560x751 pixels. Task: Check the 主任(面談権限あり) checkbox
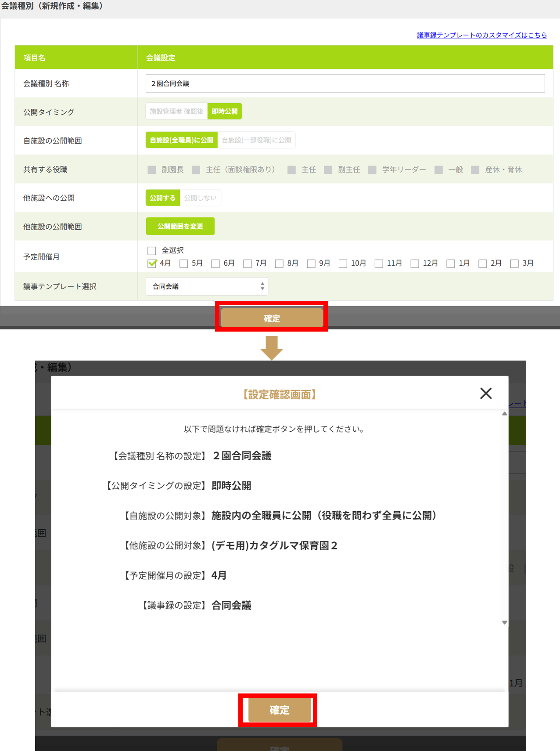pyautogui.click(x=196, y=170)
